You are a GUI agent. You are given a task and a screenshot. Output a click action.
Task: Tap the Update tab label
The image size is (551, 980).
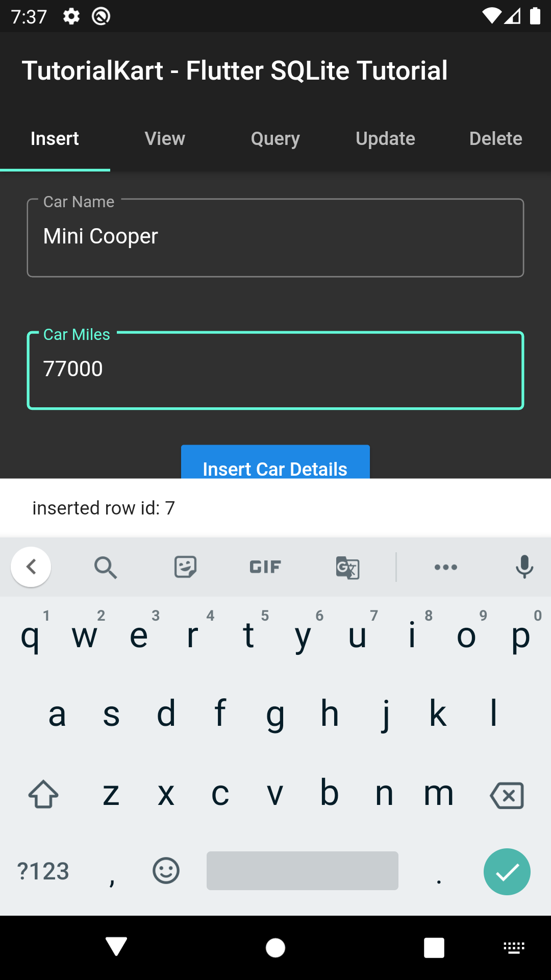point(385,138)
